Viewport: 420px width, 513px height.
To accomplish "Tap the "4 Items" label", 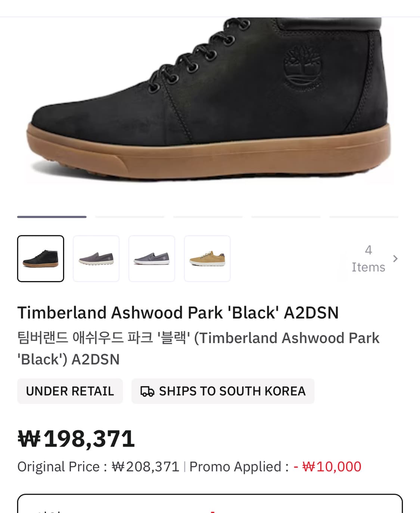I will [368, 258].
